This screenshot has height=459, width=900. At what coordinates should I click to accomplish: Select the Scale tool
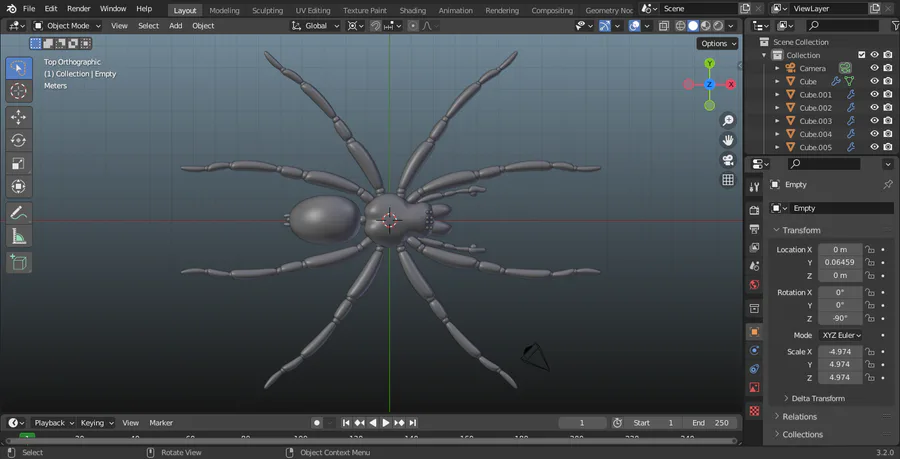click(x=18, y=163)
